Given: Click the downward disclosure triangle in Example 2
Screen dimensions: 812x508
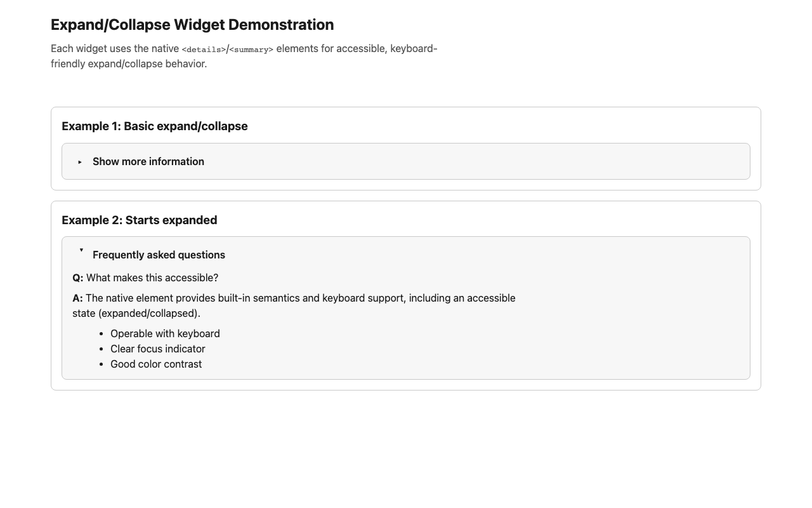Looking at the screenshot, I should (81, 250).
